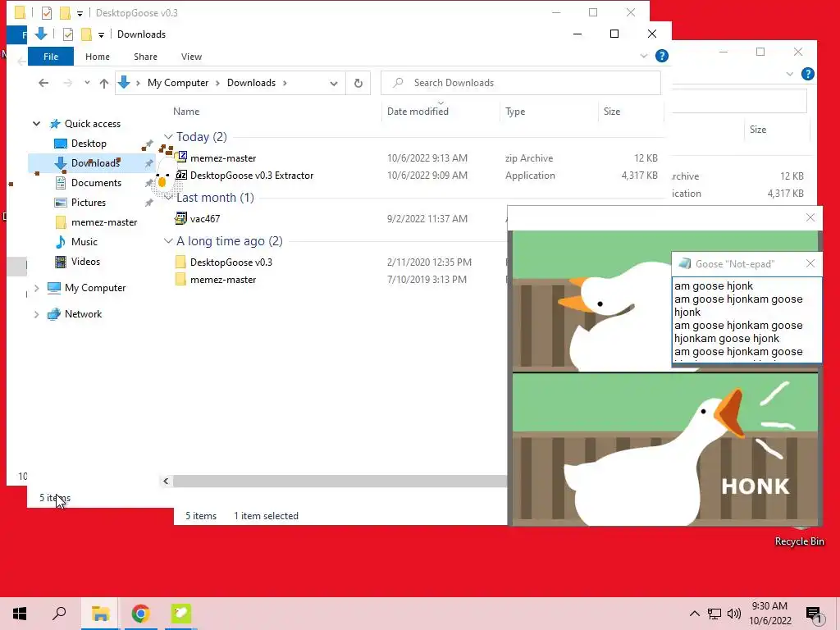Select My Computer in navigation pane
840x630 pixels.
click(x=95, y=288)
